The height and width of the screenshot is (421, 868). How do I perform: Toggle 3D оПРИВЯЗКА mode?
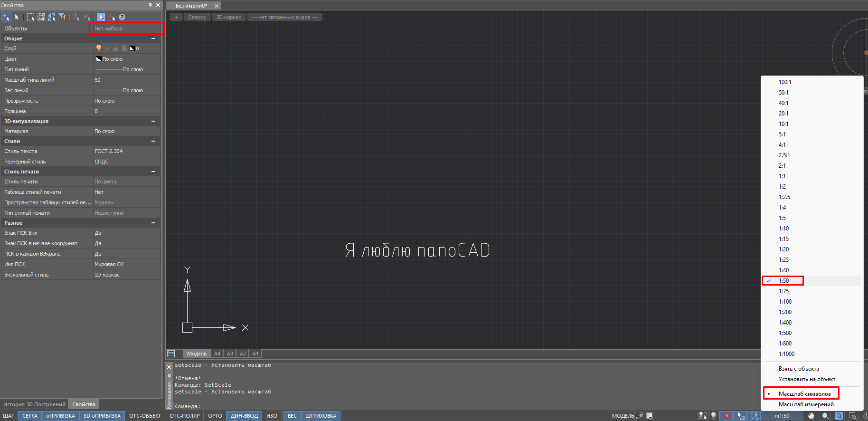point(102,416)
